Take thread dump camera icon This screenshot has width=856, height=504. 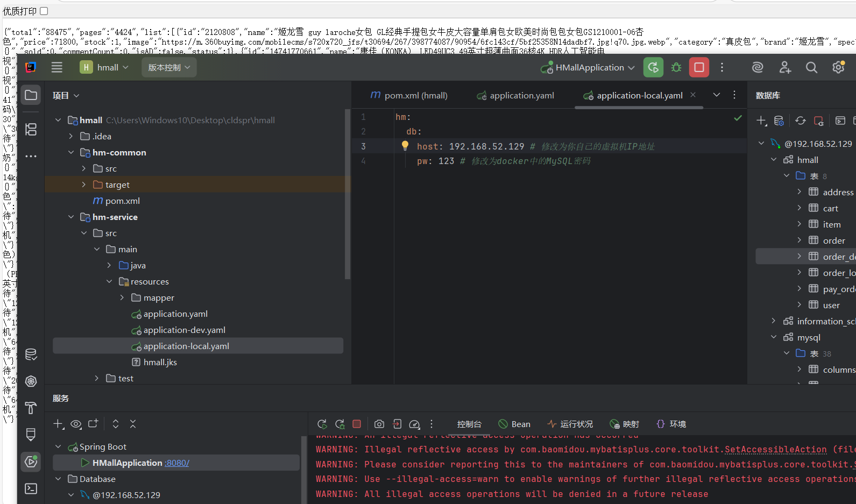click(379, 424)
